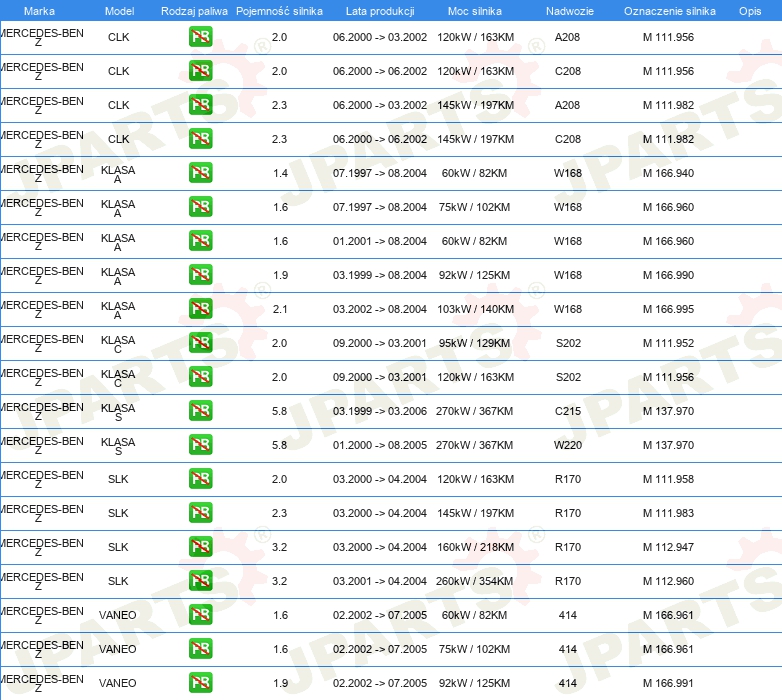Click the fuel icon in the SLK M 111.983 row
Image resolution: width=782 pixels, height=700 pixels.
click(x=200, y=512)
